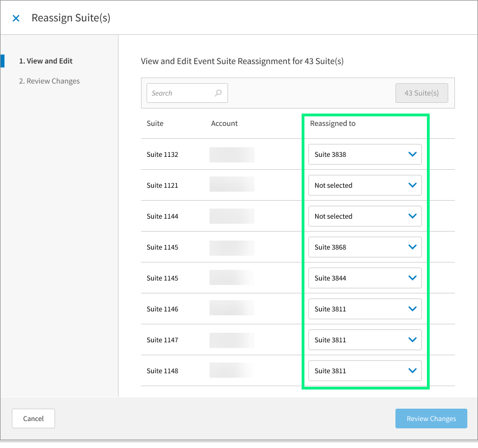Screen dimensions: 478x448
Task: Click the 43 Suite(s) button
Action: [421, 93]
